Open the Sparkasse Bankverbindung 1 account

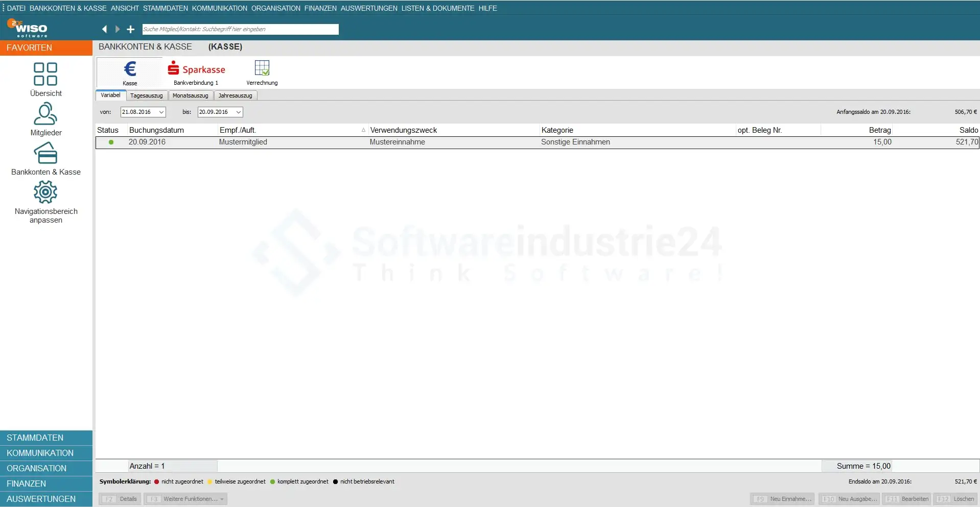tap(196, 73)
